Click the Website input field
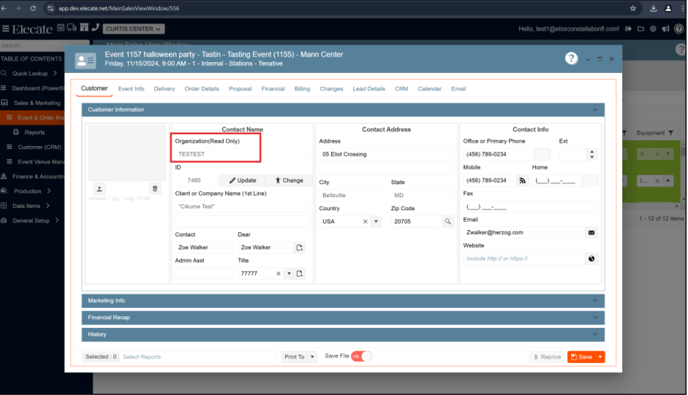Image resolution: width=688 pixels, height=395 pixels. 524,259
